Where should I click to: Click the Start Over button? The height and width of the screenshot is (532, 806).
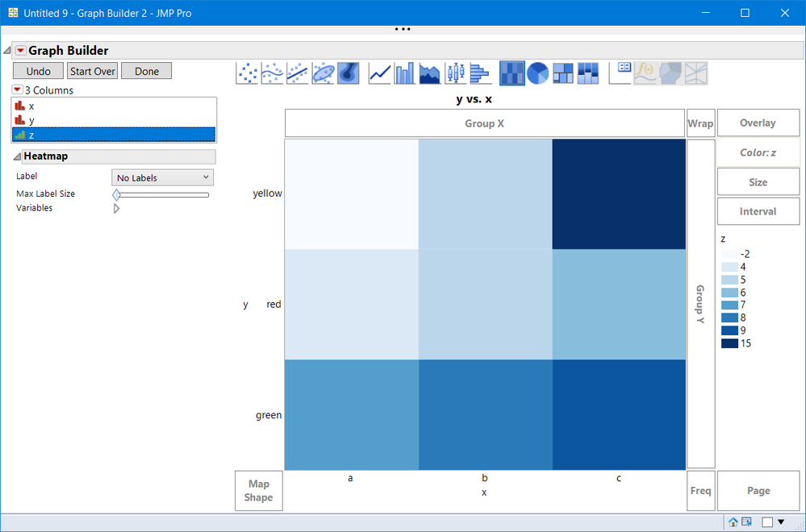[93, 71]
